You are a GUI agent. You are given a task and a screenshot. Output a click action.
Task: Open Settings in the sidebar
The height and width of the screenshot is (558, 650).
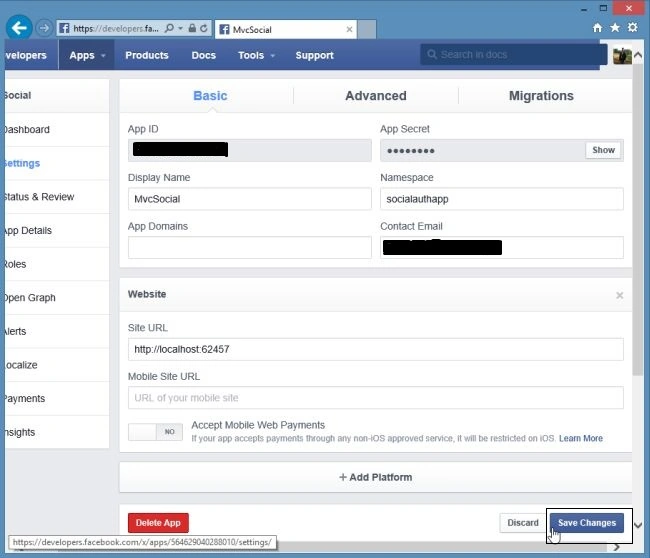[x=57, y=163]
